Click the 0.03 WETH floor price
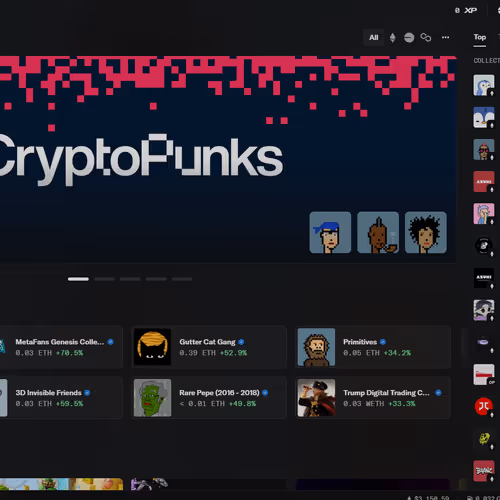500x500 pixels. pyautogui.click(x=364, y=403)
